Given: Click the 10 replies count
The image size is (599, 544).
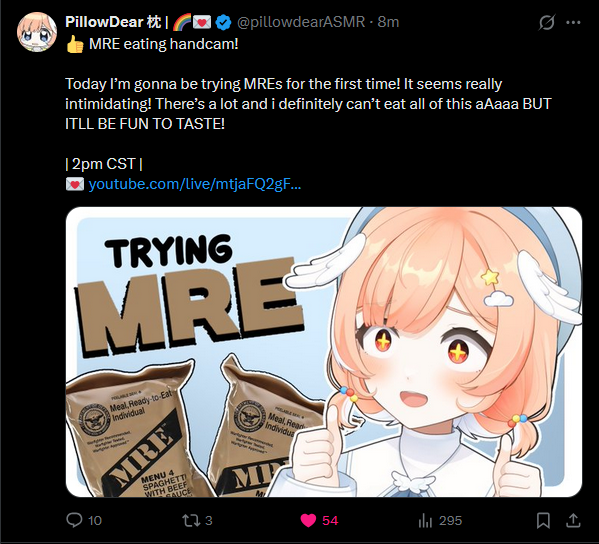Looking at the screenshot, I should [95, 520].
